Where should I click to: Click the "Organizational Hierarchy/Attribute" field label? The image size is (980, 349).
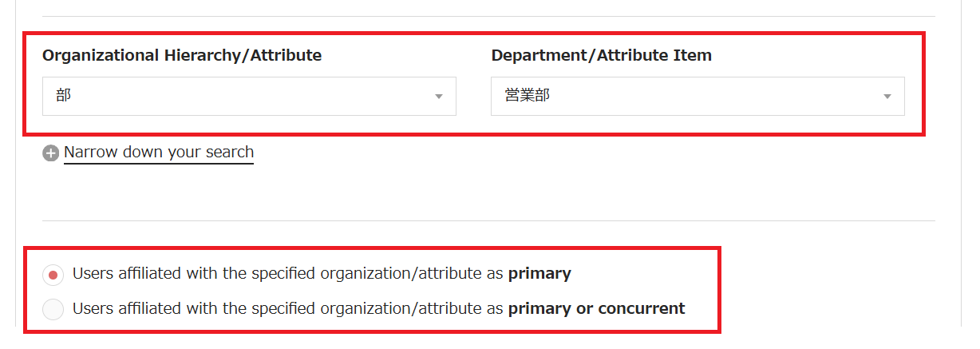[x=182, y=55]
